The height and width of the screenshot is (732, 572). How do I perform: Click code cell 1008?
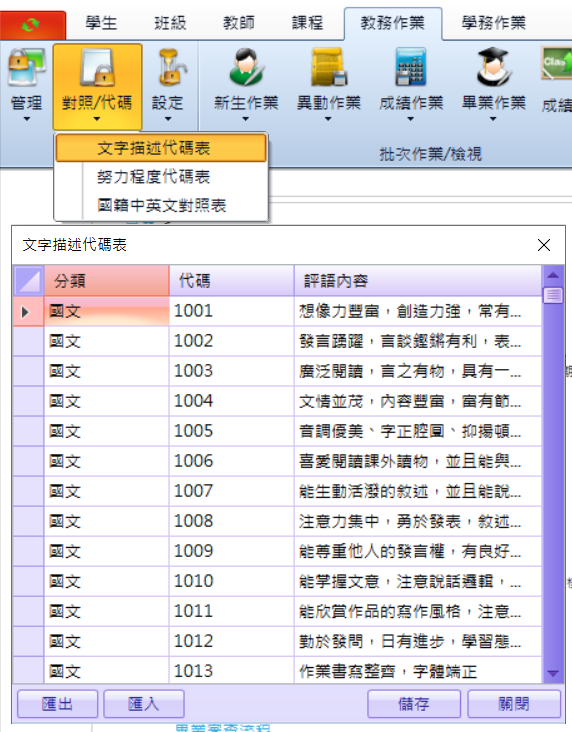click(232, 521)
